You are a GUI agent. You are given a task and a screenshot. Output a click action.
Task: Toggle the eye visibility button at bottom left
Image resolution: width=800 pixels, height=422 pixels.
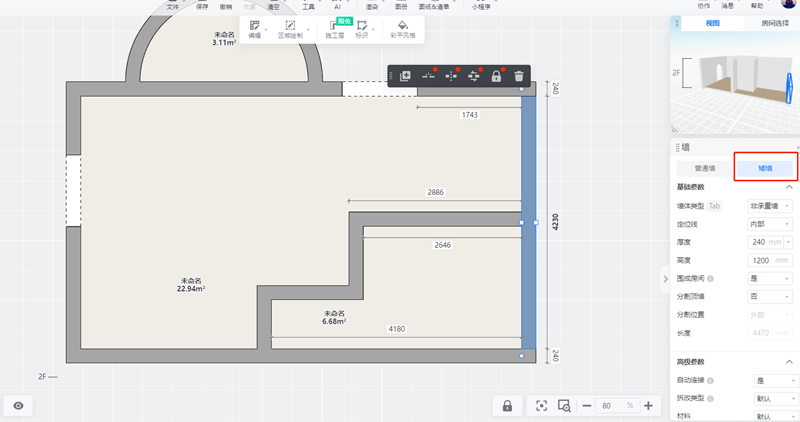coord(18,405)
